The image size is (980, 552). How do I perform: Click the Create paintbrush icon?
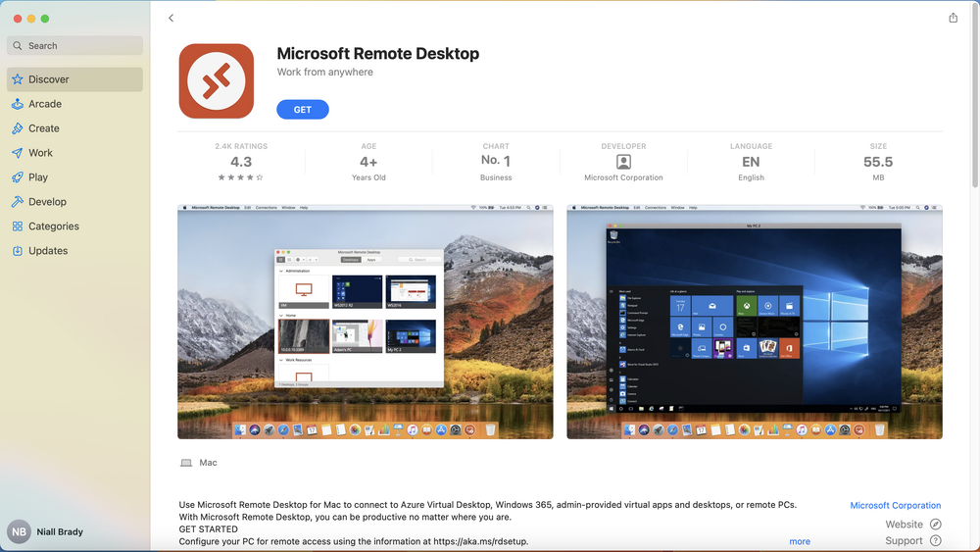(x=18, y=128)
